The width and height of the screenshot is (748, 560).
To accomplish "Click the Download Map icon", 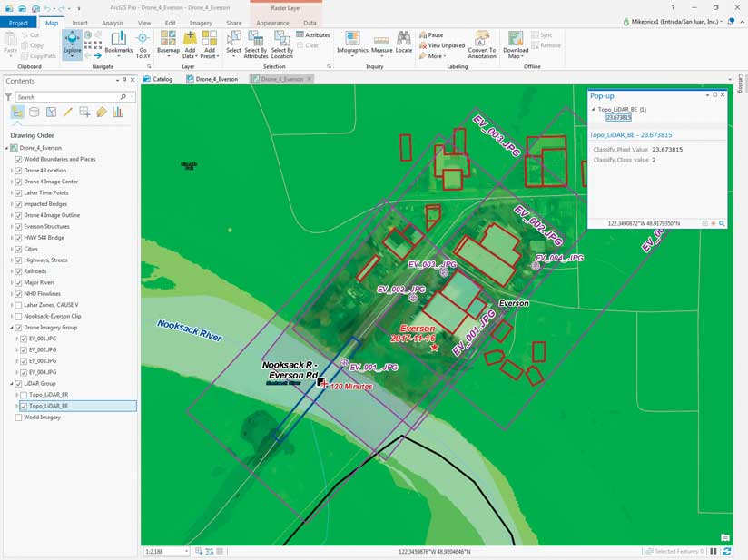I will [x=516, y=39].
